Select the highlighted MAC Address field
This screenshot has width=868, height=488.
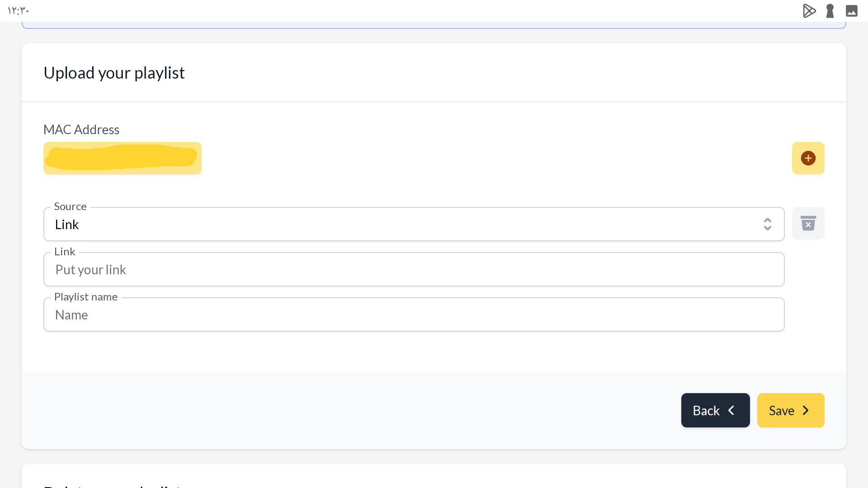pos(123,158)
